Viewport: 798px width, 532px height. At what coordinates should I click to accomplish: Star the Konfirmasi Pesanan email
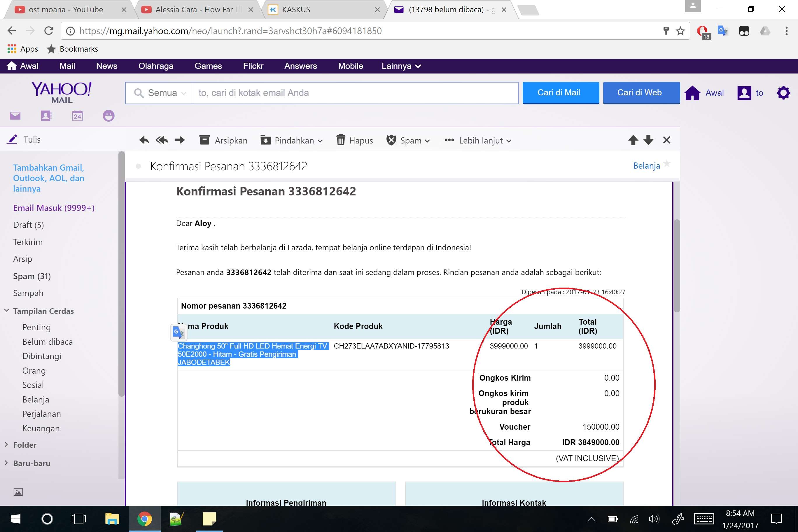[x=667, y=164]
